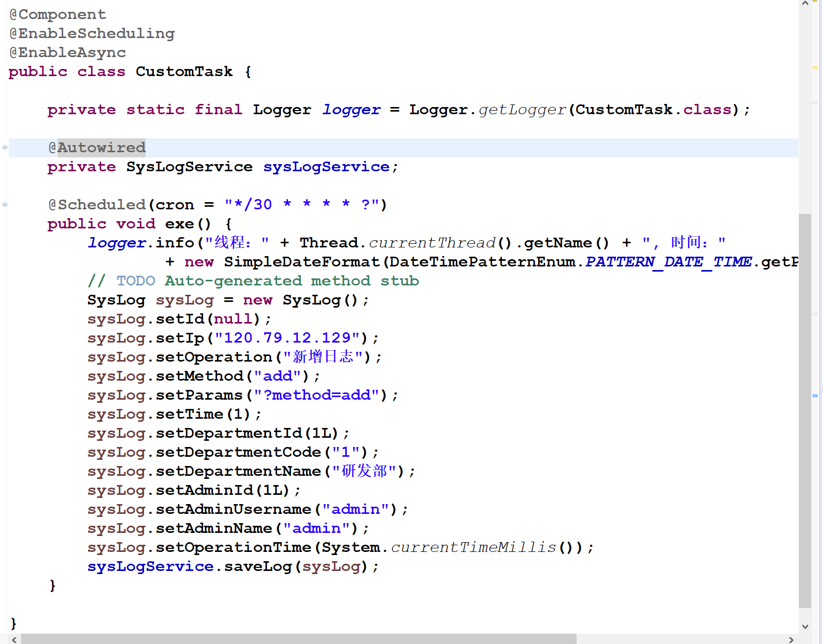Click the horizontal scrollbar left arrow
Screen dimensions: 823x644
tap(14, 639)
